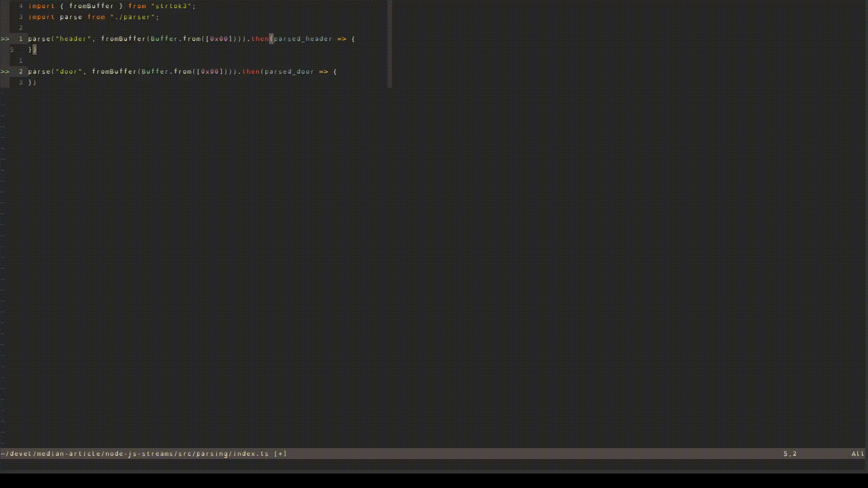Click the file path in the status line

click(x=136, y=453)
